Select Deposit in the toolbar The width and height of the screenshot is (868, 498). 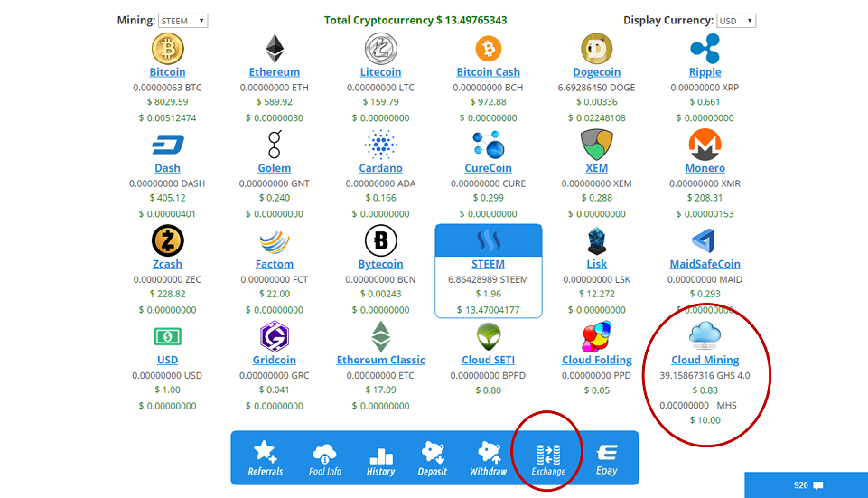pos(433,458)
